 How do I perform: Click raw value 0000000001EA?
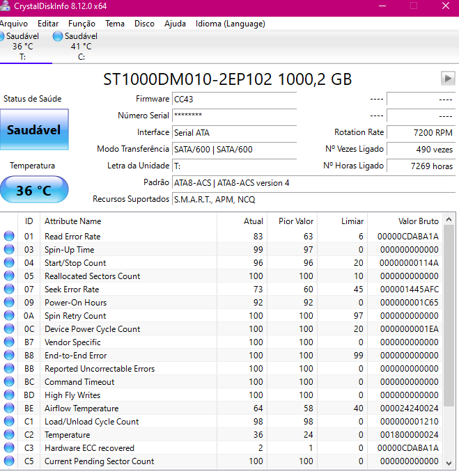click(409, 328)
